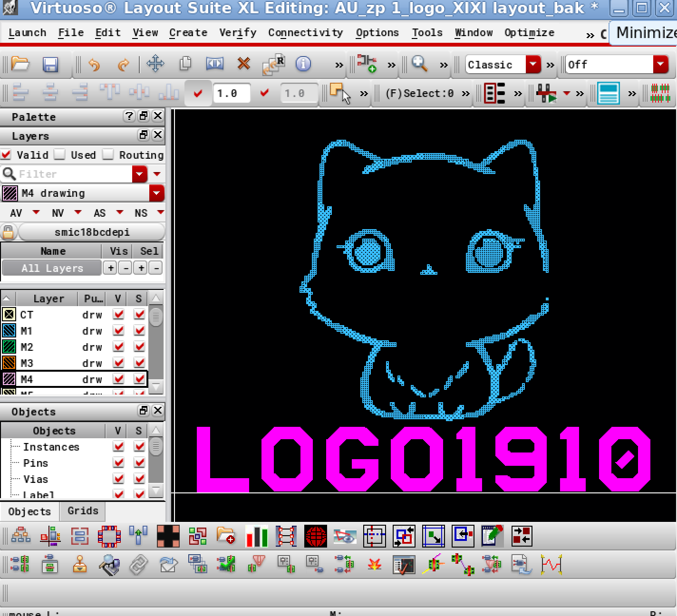Enable the Routing layers checkbox
677x616 pixels.
click(108, 154)
